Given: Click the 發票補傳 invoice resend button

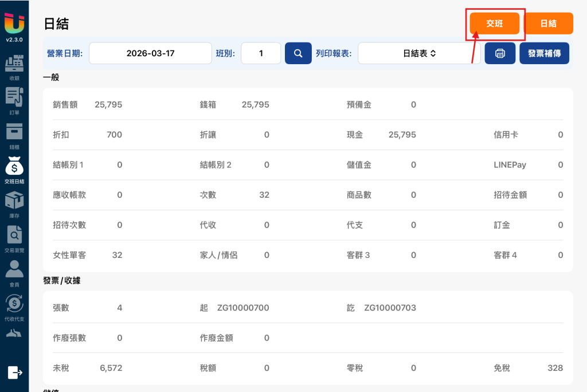Looking at the screenshot, I should pyautogui.click(x=545, y=53).
